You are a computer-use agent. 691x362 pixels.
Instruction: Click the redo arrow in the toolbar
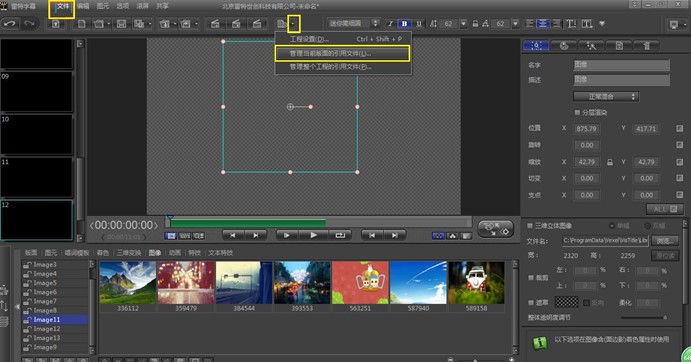pyautogui.click(x=30, y=24)
